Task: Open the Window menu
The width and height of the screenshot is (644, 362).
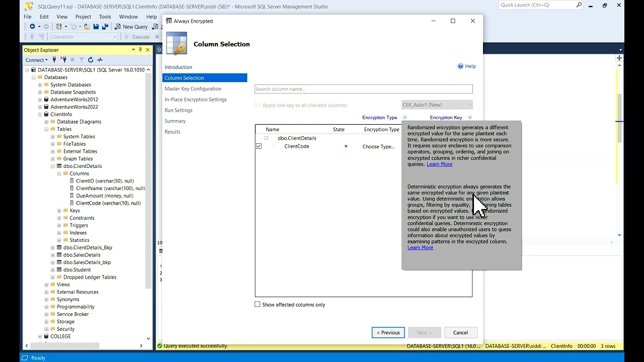Action: point(128,17)
